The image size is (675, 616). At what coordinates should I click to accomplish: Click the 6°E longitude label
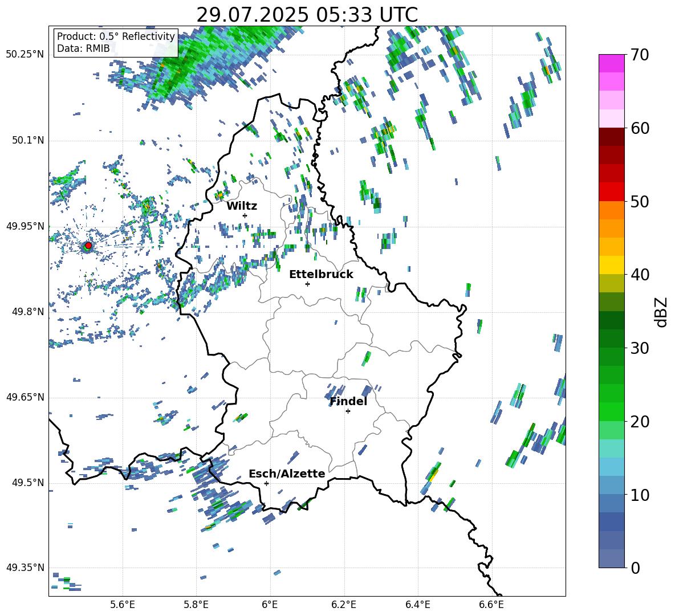tap(270, 605)
